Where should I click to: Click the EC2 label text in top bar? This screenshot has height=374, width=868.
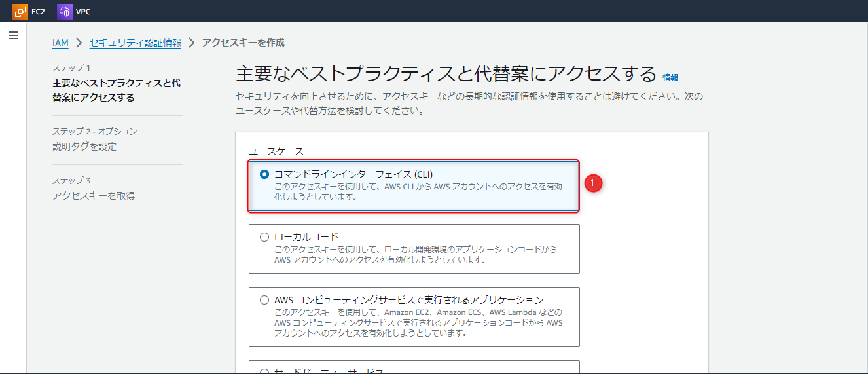point(38,12)
